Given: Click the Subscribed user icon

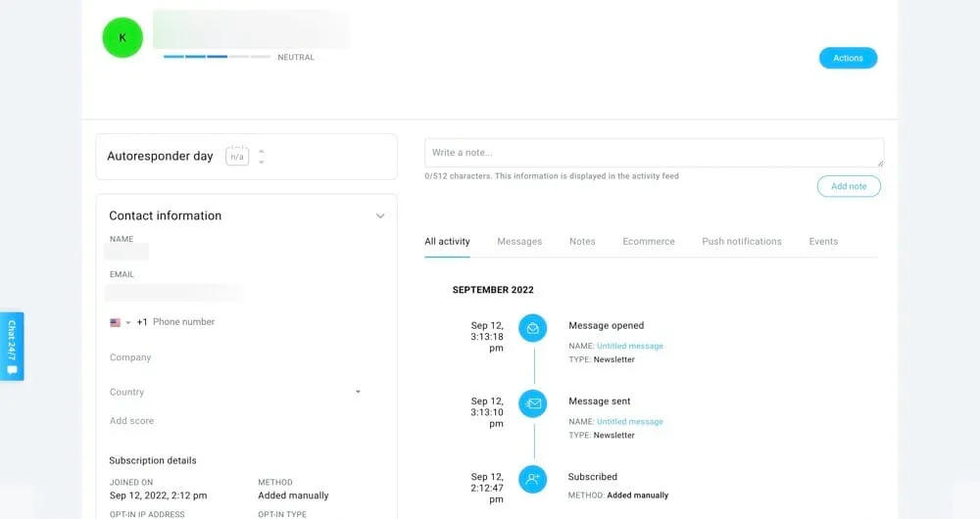Looking at the screenshot, I should click(533, 479).
